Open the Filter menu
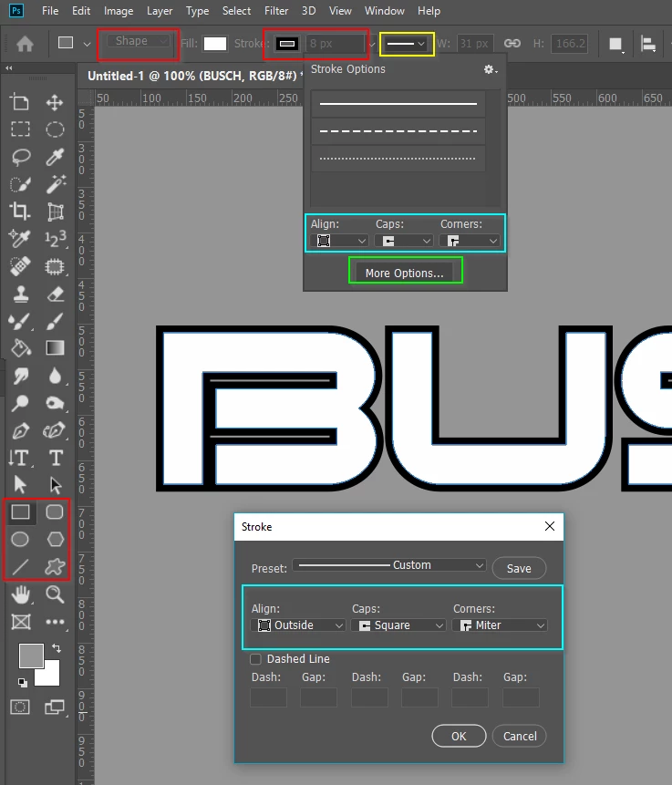The width and height of the screenshot is (672, 785). 276,11
